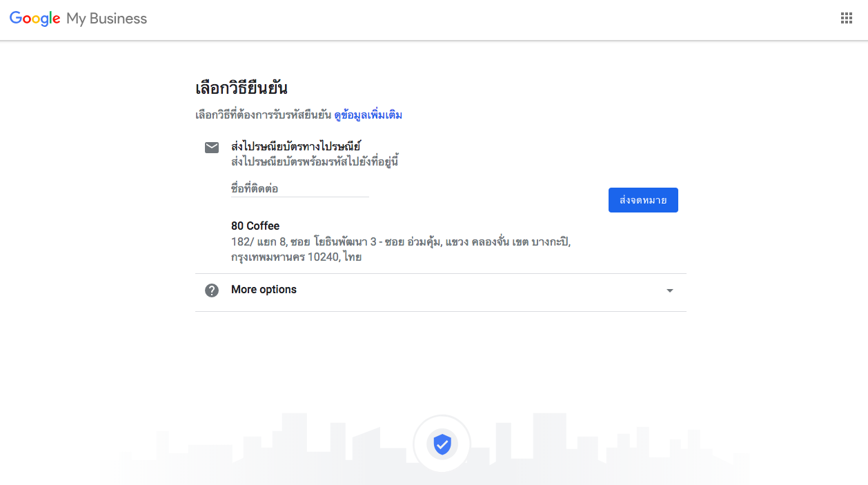The height and width of the screenshot is (485, 868).
Task: Click the mail envelope icon for postcard
Action: (x=212, y=148)
